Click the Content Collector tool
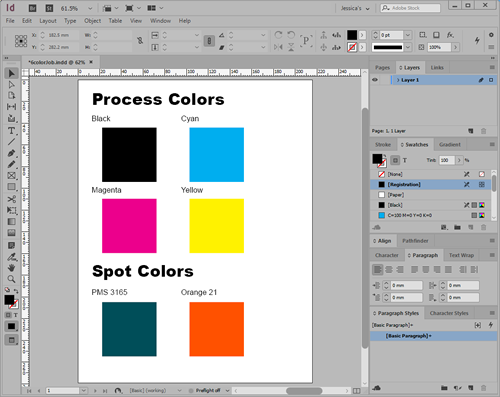500x397 pixels. pyautogui.click(x=11, y=118)
